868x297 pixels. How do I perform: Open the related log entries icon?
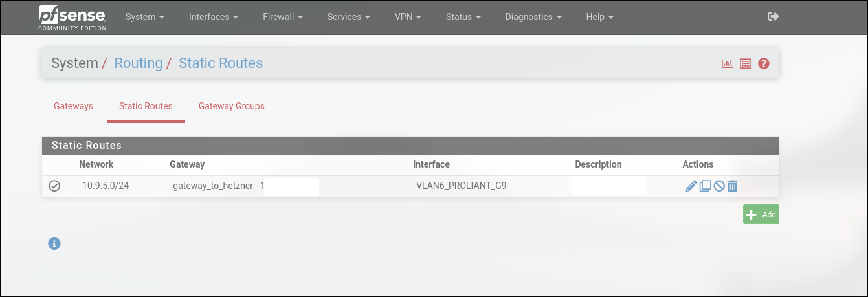point(746,63)
